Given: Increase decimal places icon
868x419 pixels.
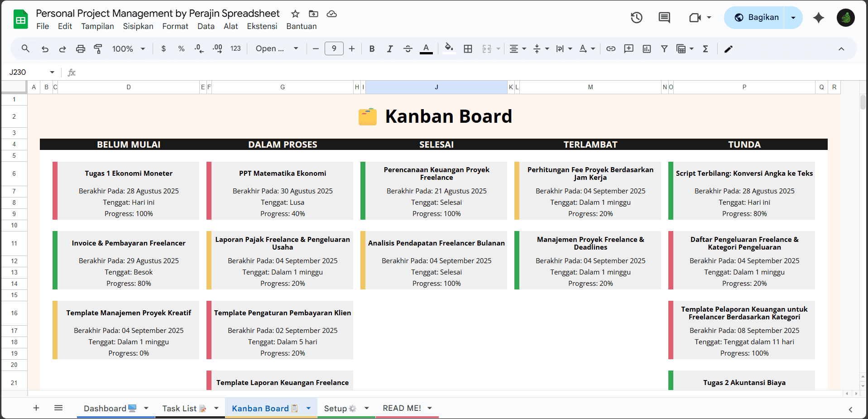Looking at the screenshot, I should [217, 48].
